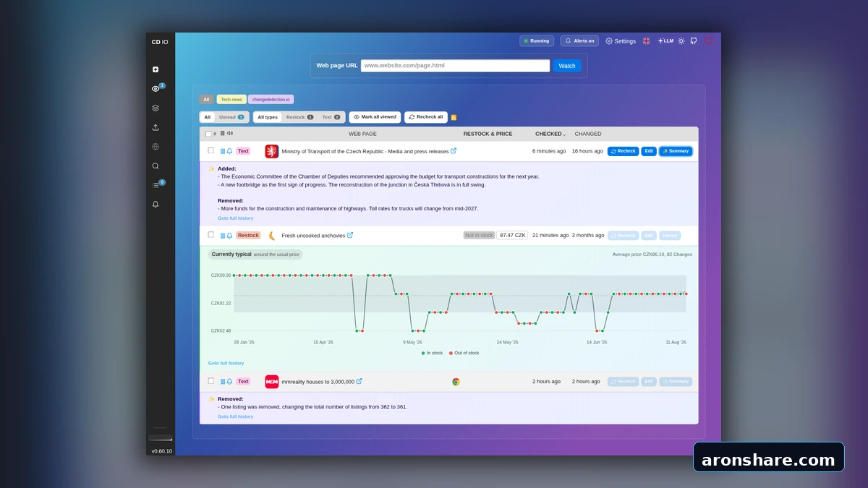This screenshot has width=868, height=488.
Task: Click the import upload icon in sidebar
Action: coord(156,127)
